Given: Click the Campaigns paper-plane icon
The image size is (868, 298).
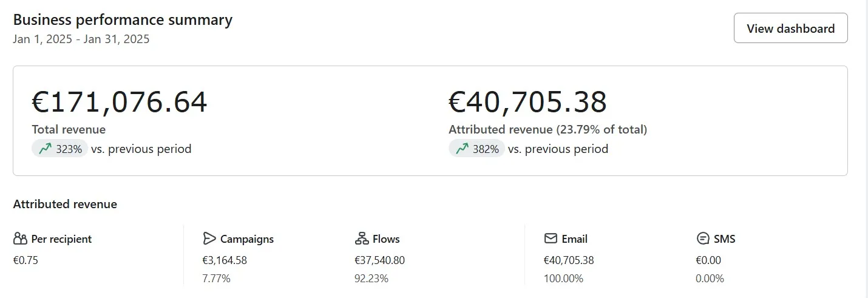Looking at the screenshot, I should pyautogui.click(x=209, y=239).
